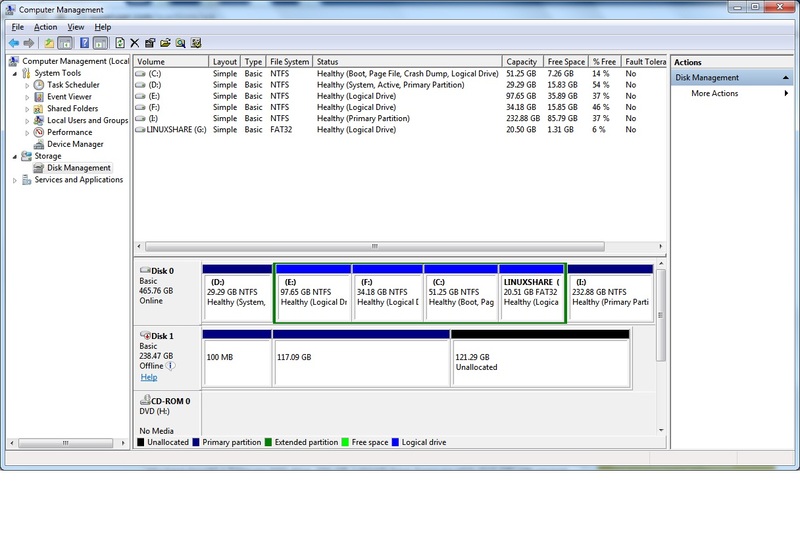Select the Disk 1 label box
800x543 pixels.
pos(168,358)
